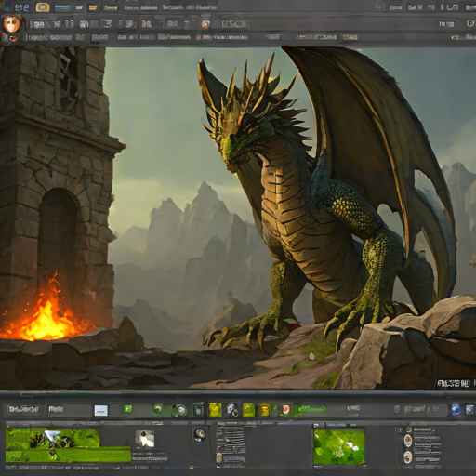Click the white mouse-shaped icon in the bottom toolbar
This screenshot has width=476, height=476.
(231, 410)
